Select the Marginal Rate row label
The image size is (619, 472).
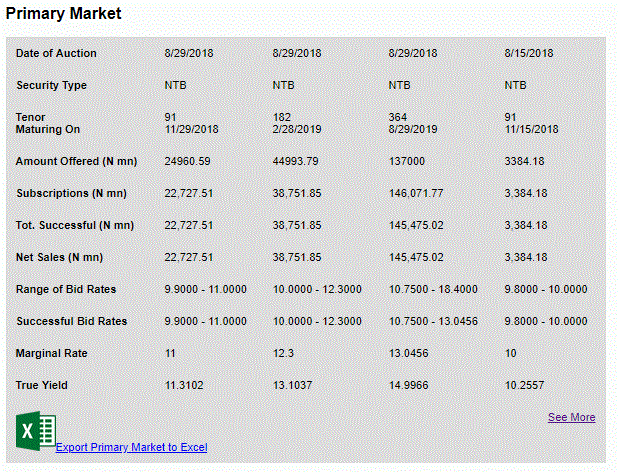pyautogui.click(x=50, y=353)
